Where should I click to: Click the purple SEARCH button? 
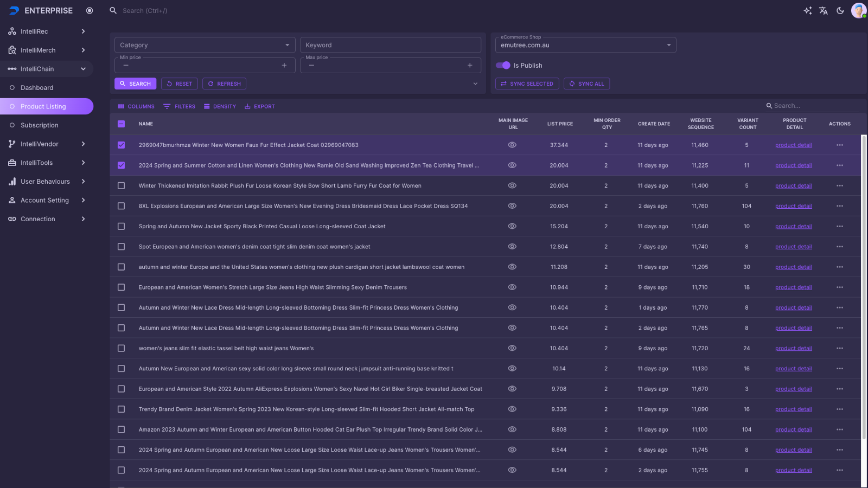click(x=136, y=84)
